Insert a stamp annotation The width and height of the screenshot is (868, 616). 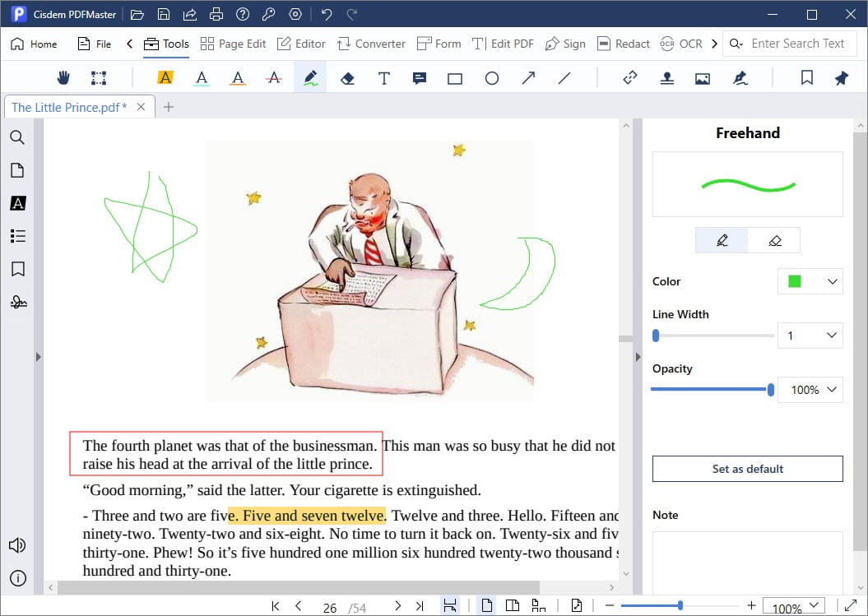point(666,78)
